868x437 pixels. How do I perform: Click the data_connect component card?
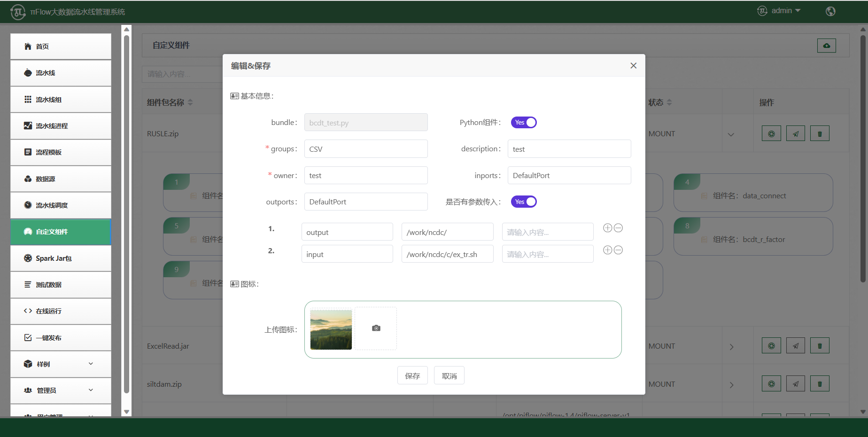click(753, 193)
